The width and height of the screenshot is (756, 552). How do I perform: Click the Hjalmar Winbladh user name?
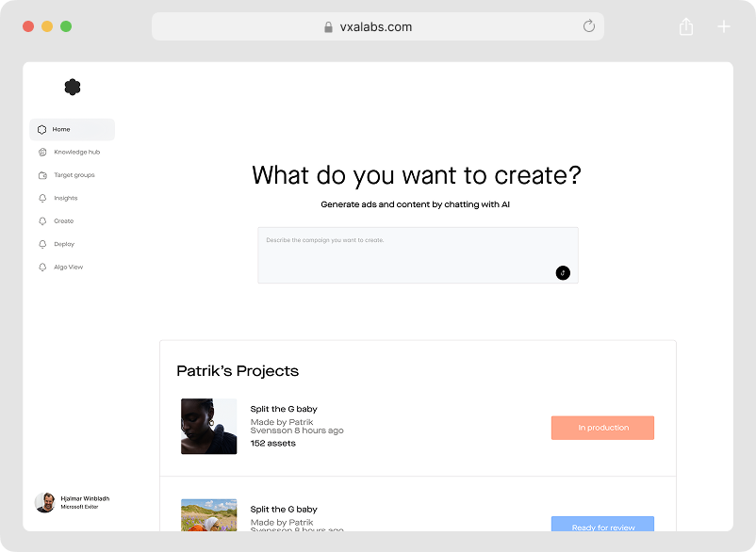[85, 498]
